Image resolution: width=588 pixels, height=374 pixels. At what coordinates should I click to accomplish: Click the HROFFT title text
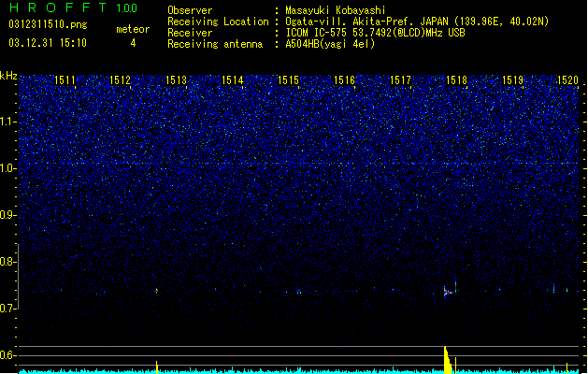click(x=58, y=7)
